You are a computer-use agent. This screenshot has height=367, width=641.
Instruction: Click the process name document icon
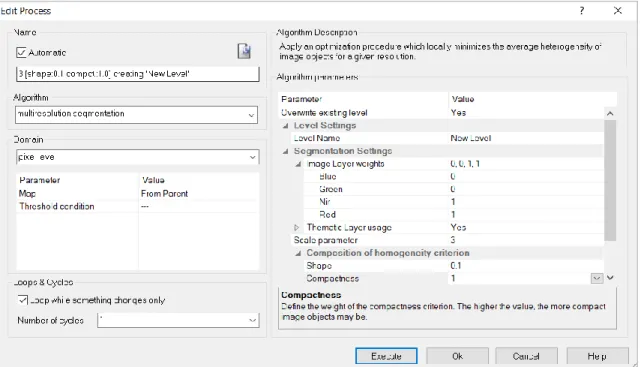tap(244, 51)
